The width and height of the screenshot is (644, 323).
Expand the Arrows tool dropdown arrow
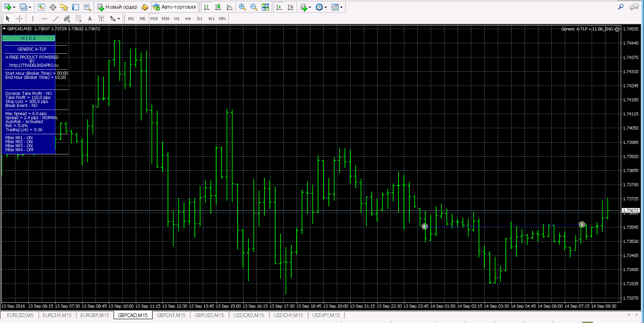coord(119,18)
